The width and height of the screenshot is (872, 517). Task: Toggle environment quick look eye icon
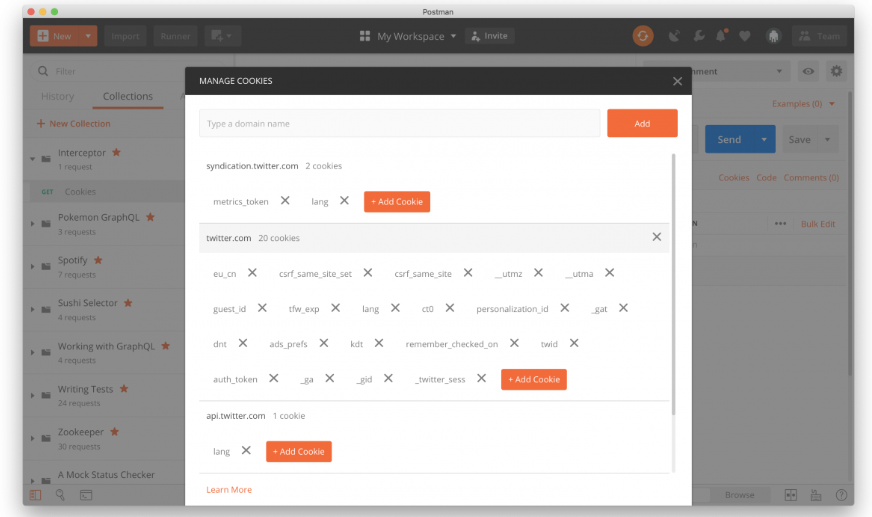(x=808, y=71)
